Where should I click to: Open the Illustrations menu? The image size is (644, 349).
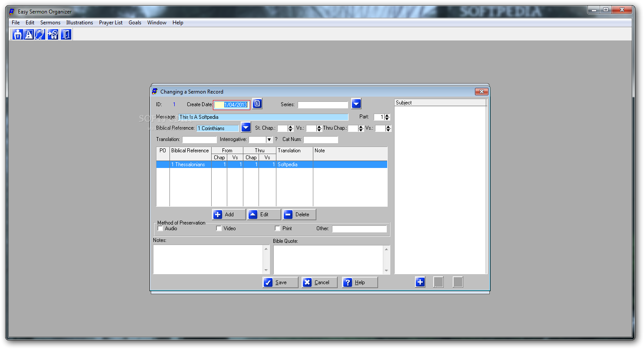coord(80,23)
